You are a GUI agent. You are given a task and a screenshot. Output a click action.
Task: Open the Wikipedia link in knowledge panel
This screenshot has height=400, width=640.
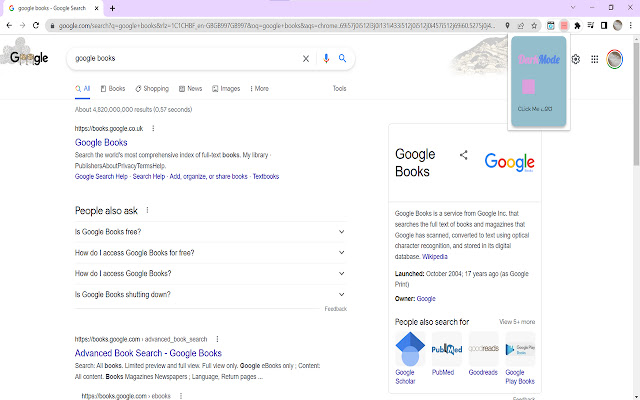[435, 257]
